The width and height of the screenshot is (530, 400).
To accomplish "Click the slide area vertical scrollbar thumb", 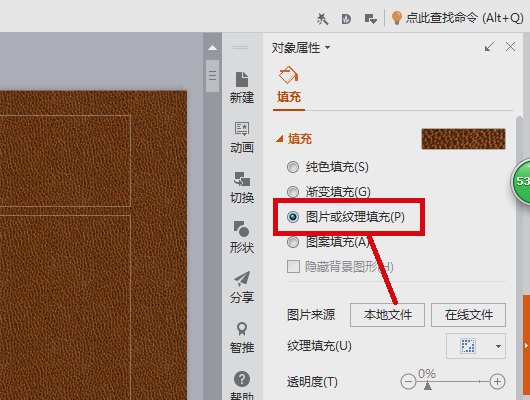I will click(212, 76).
